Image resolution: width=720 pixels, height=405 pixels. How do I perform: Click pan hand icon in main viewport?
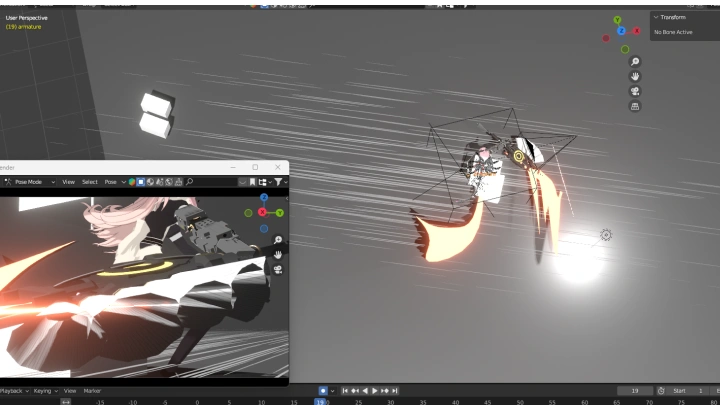pyautogui.click(x=635, y=76)
